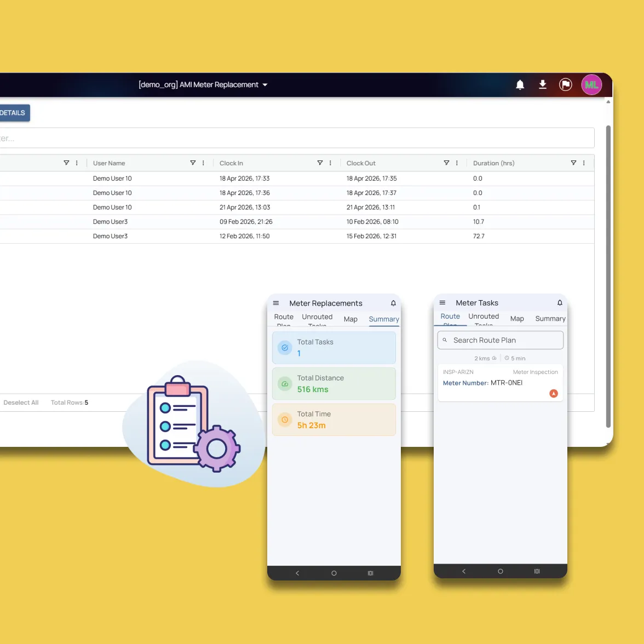Click Deselect All link
Screen dimensions: 644x644
[x=21, y=403]
